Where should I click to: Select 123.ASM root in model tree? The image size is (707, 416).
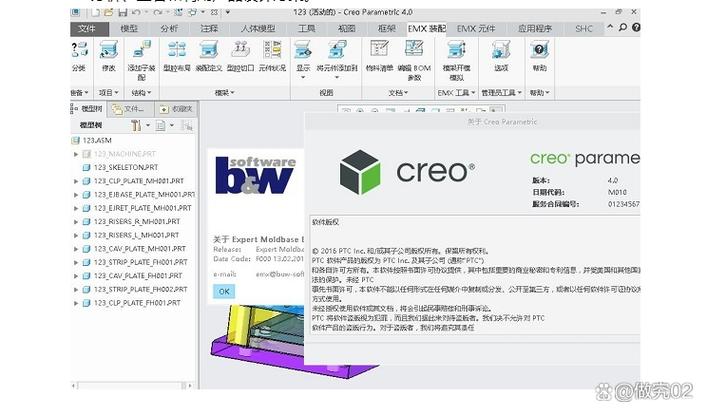(92, 141)
